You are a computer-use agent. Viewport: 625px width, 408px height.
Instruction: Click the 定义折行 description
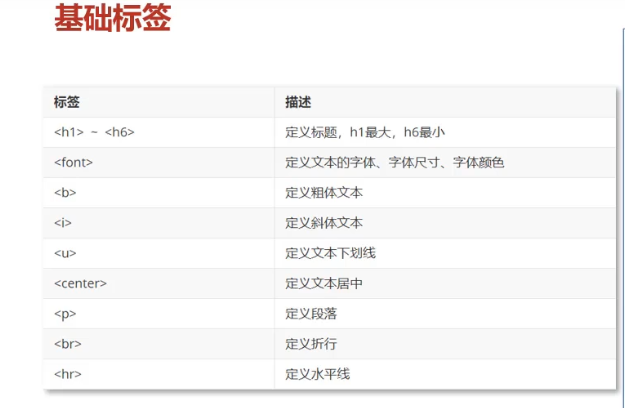pyautogui.click(x=311, y=344)
